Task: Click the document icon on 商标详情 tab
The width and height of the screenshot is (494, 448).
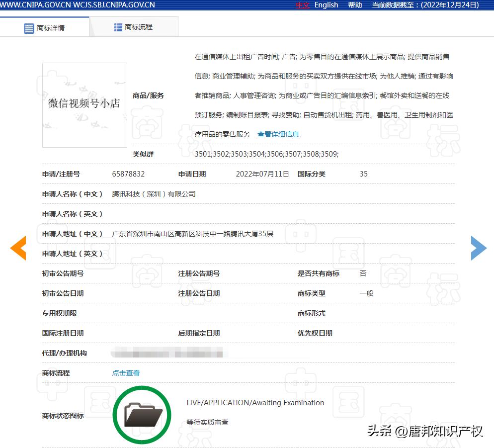Action: (29, 28)
